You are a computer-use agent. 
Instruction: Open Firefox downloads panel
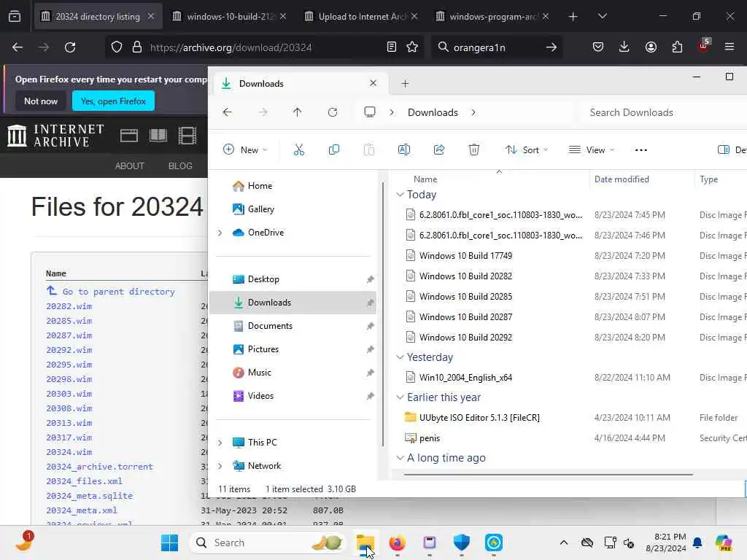624,47
